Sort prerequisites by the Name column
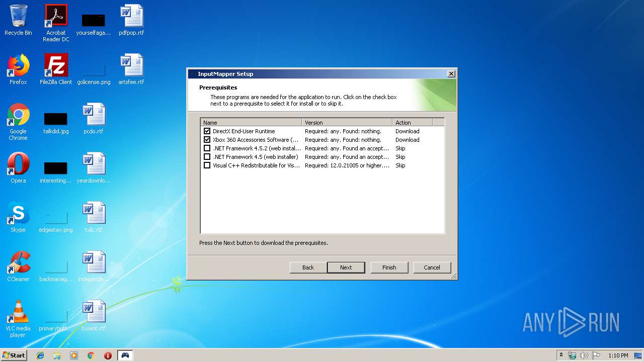This screenshot has width=644, height=362. coord(251,122)
